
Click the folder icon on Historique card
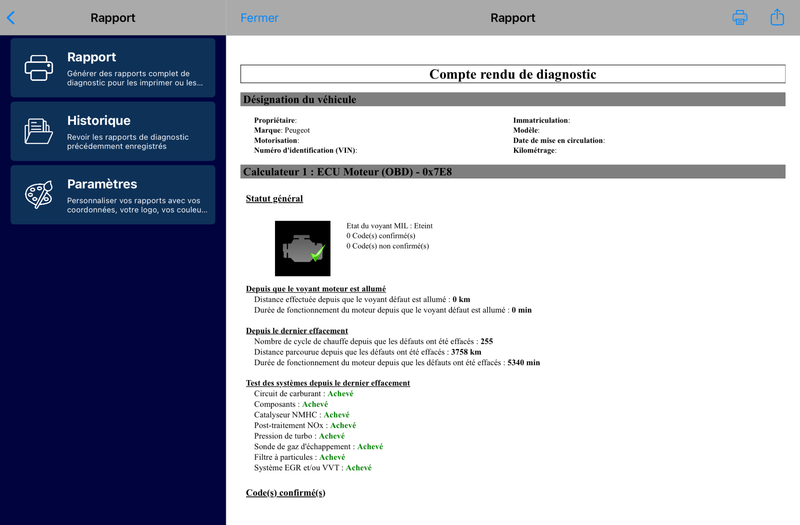[x=38, y=131]
